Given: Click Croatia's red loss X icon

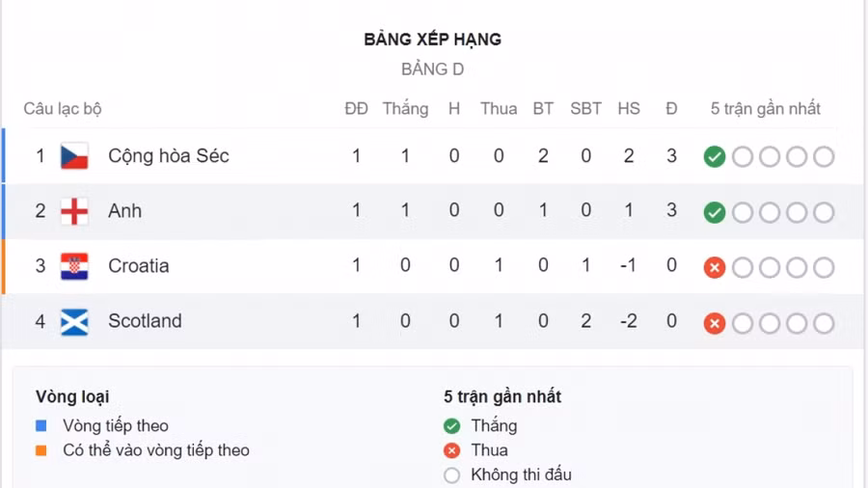Looking at the screenshot, I should 715,267.
